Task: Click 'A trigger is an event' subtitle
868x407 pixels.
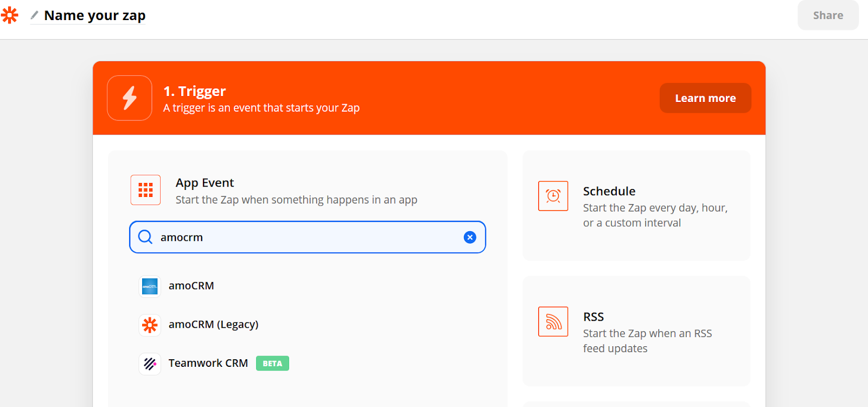Action: pyautogui.click(x=261, y=108)
